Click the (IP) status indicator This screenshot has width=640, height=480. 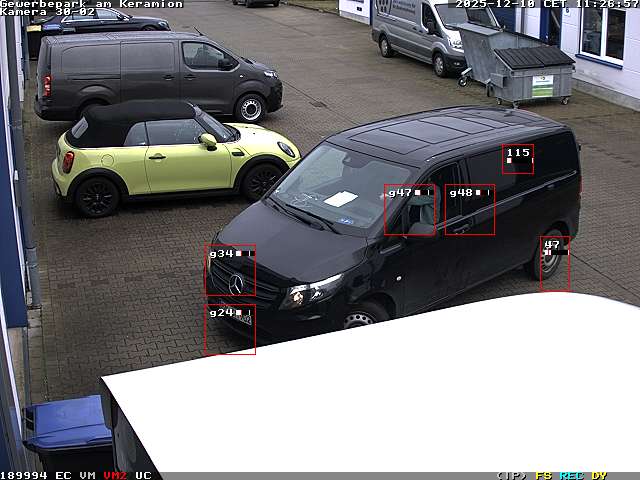point(511,475)
